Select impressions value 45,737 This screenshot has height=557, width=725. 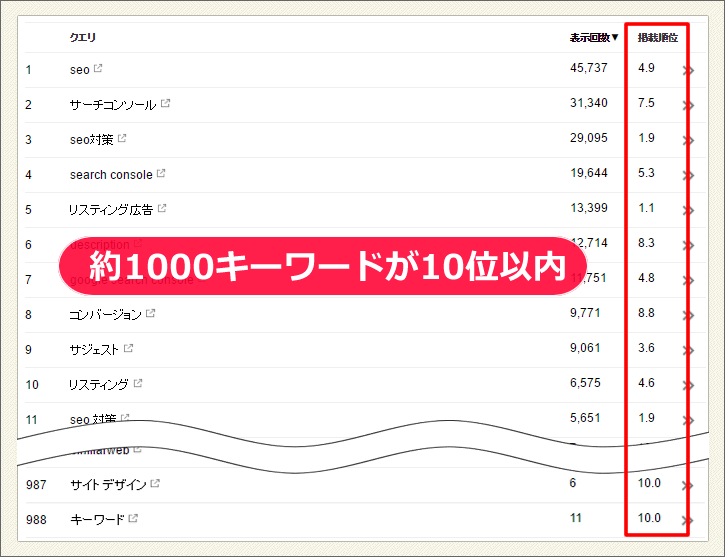[589, 68]
